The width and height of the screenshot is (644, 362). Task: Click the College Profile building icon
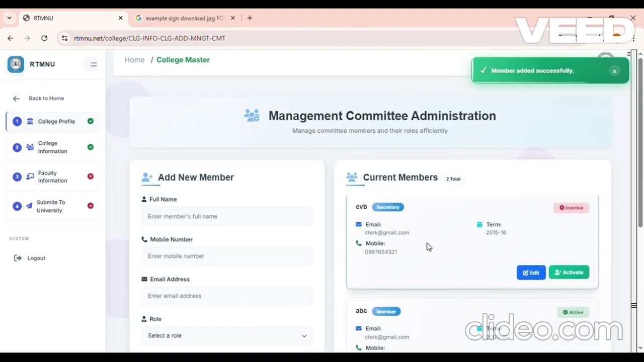pos(30,121)
